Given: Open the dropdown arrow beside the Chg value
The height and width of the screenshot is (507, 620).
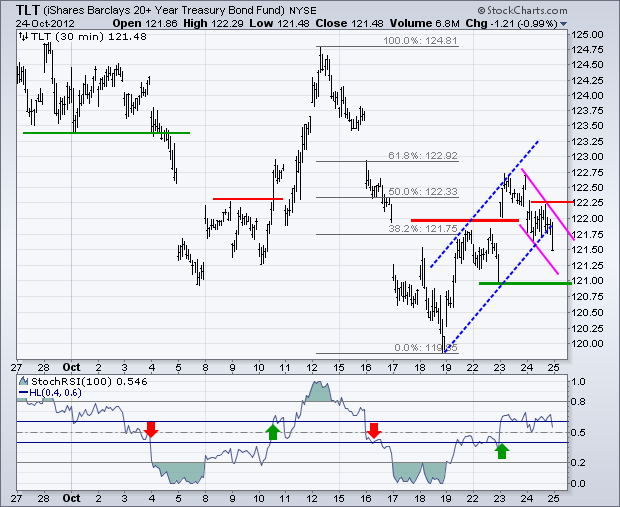Looking at the screenshot, I should tap(563, 24).
